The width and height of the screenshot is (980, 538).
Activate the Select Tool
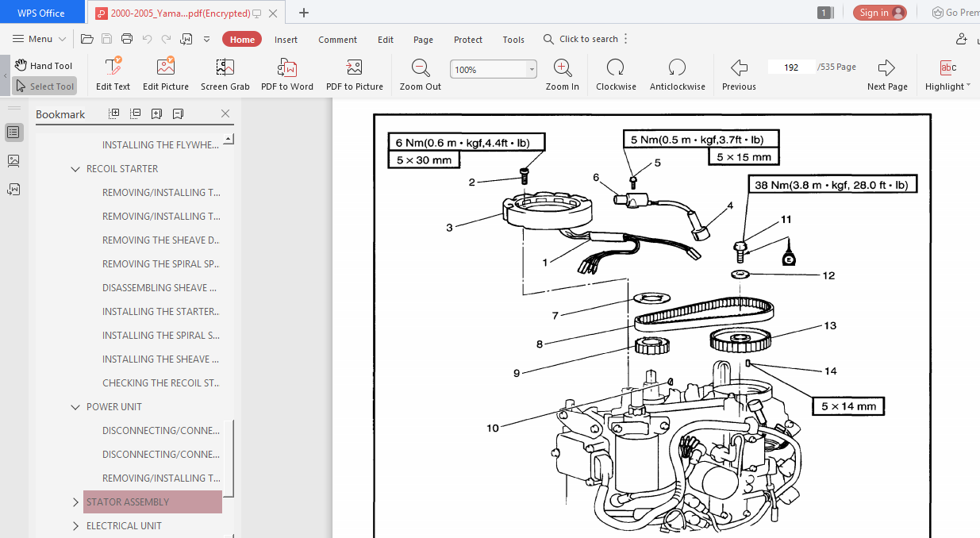tap(44, 86)
